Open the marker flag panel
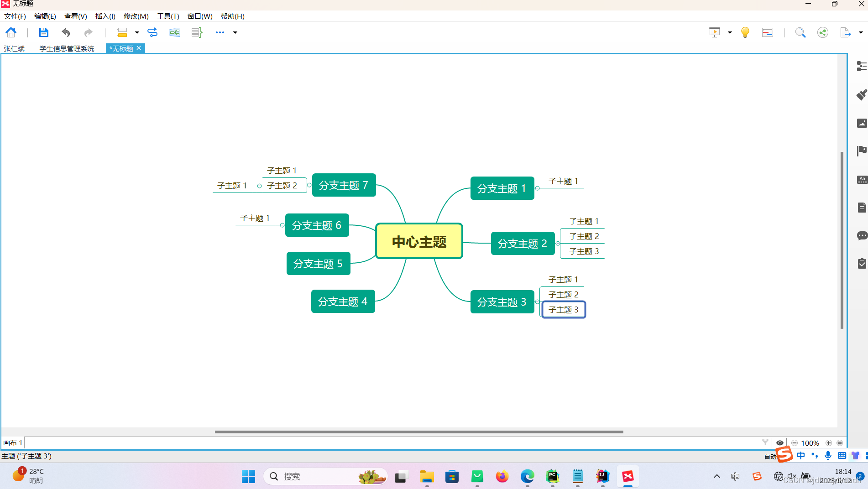This screenshot has height=489, width=868. pos(862,151)
